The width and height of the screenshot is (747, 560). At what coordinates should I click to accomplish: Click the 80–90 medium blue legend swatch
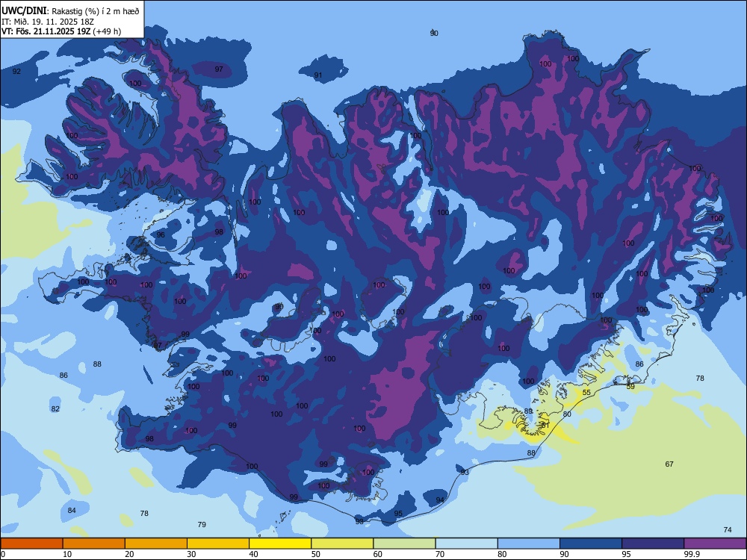coord(529,544)
